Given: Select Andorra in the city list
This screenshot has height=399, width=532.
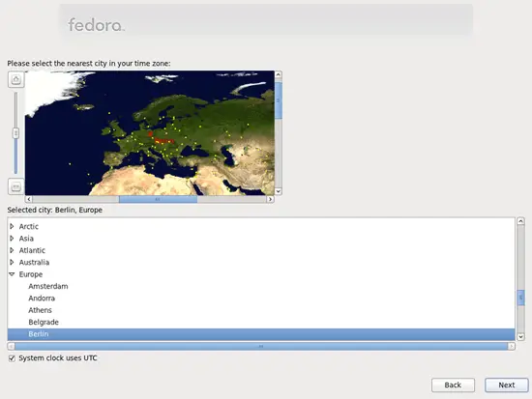Looking at the screenshot, I should (261, 299).
